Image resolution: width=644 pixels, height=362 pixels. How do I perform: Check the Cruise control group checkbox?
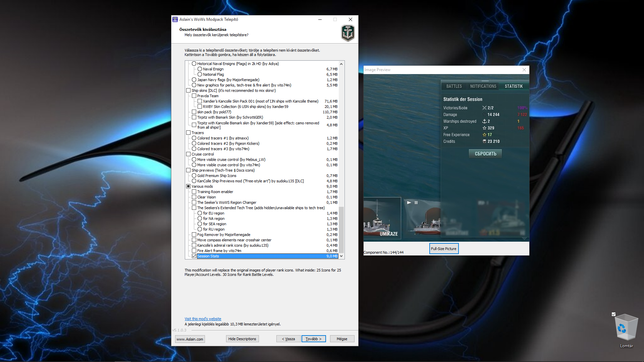188,154
